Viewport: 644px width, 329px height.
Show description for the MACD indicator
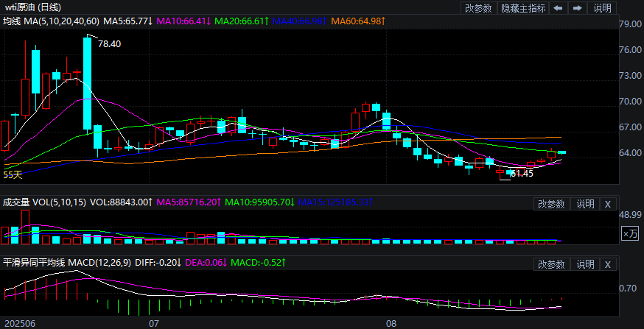pos(585,264)
